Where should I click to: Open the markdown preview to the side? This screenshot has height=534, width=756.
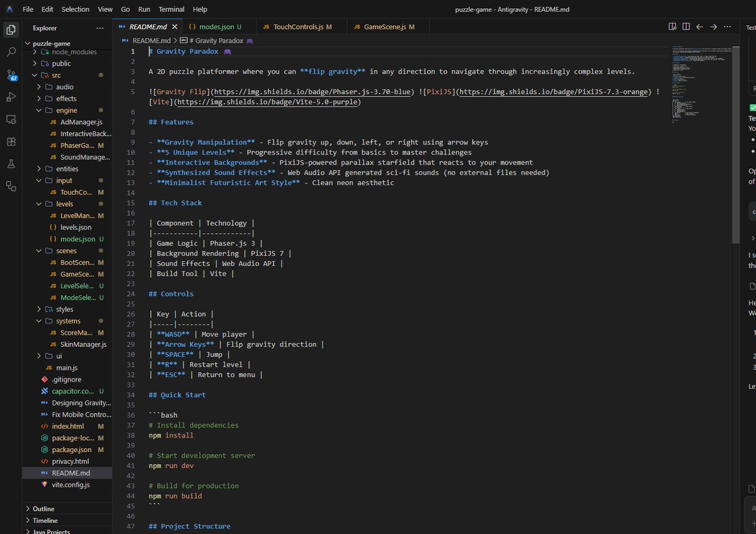click(673, 27)
